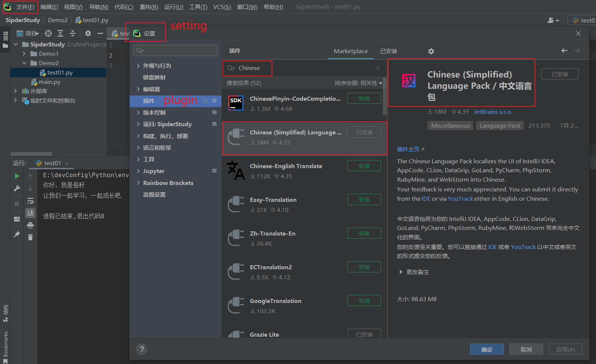
Task: Click the 确定 button
Action: point(487,349)
